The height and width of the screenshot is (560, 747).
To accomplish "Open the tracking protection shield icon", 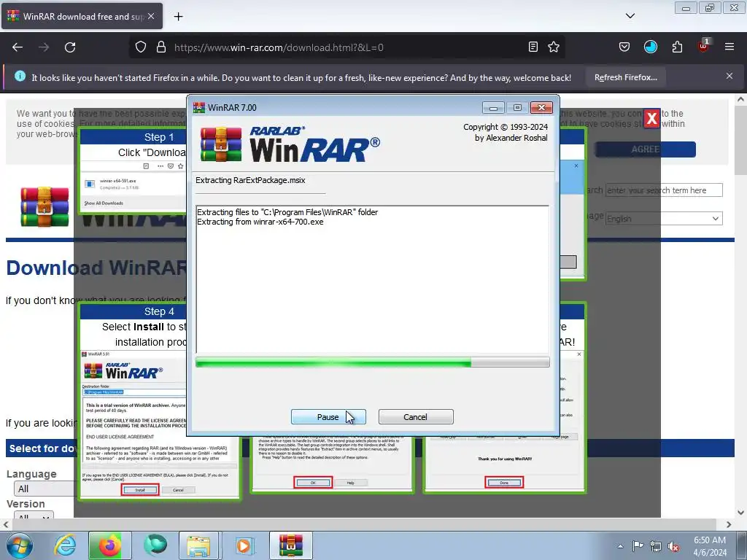I will tap(141, 47).
